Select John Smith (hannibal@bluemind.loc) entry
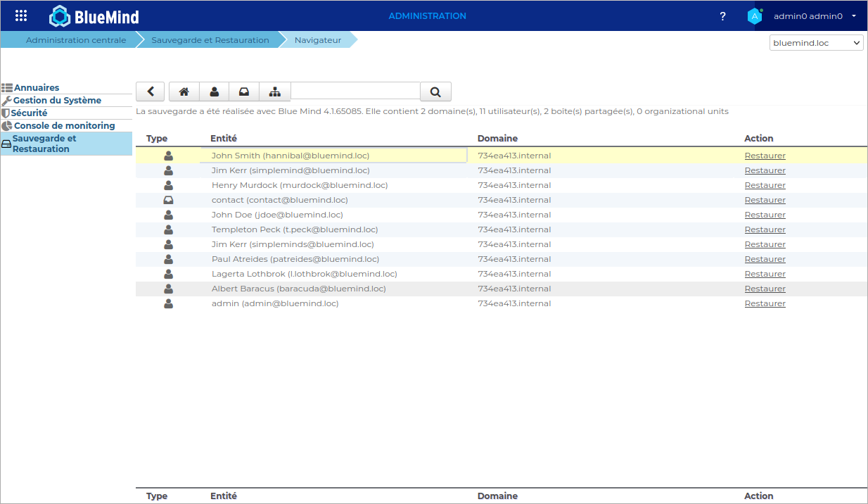This screenshot has height=504, width=868. [291, 156]
